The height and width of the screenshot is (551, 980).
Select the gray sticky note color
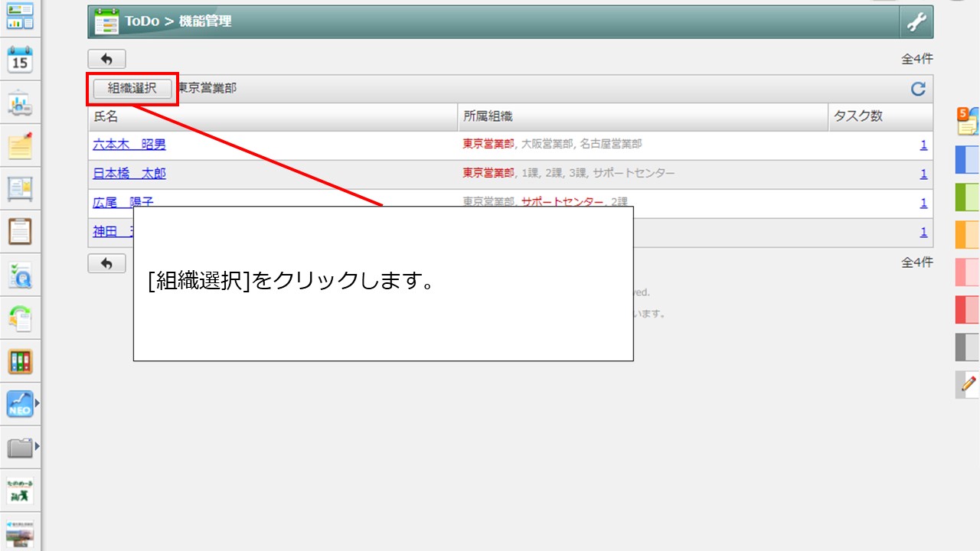tap(968, 347)
